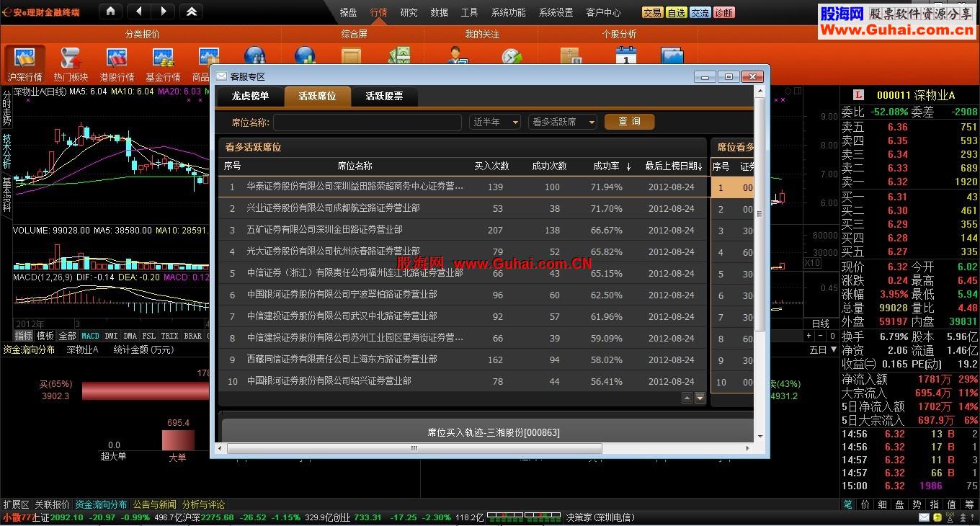980x526 pixels.
Task: Click horizontal scrollbar of 客服专区 window
Action: [414, 448]
